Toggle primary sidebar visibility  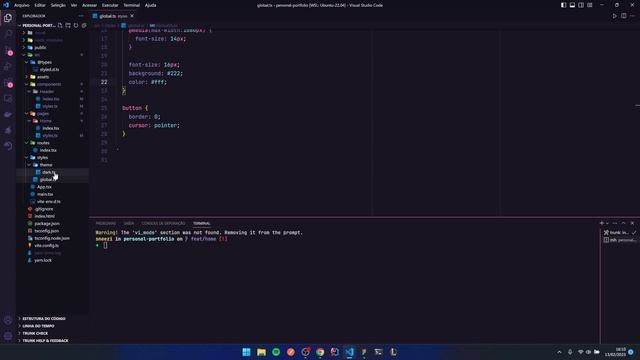563,5
